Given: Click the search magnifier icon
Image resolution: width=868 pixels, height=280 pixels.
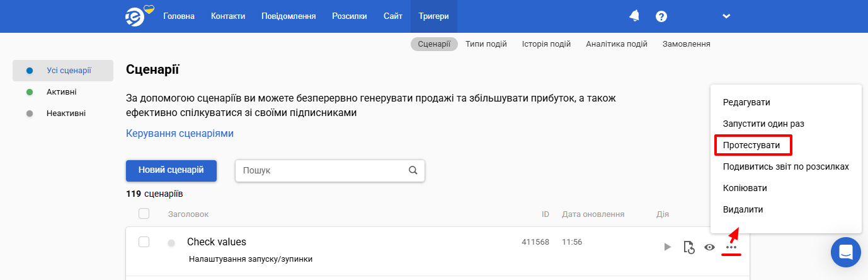Looking at the screenshot, I should point(413,170).
